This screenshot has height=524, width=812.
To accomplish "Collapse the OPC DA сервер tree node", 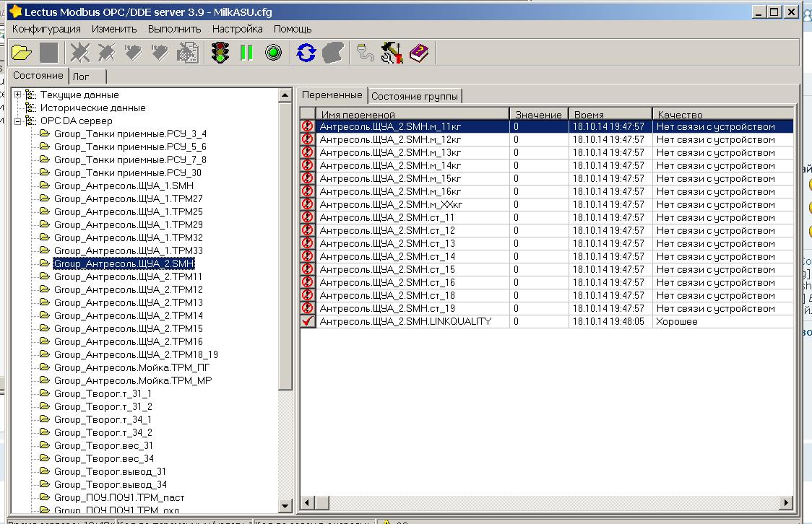I will [x=18, y=121].
